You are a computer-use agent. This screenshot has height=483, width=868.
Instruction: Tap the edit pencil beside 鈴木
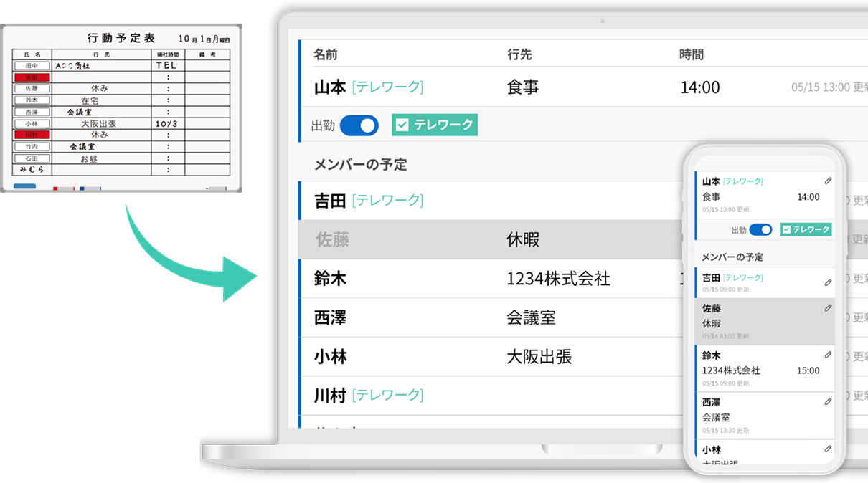(828, 354)
